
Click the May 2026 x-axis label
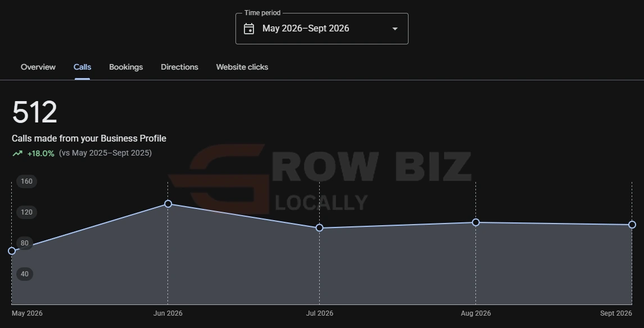point(27,313)
